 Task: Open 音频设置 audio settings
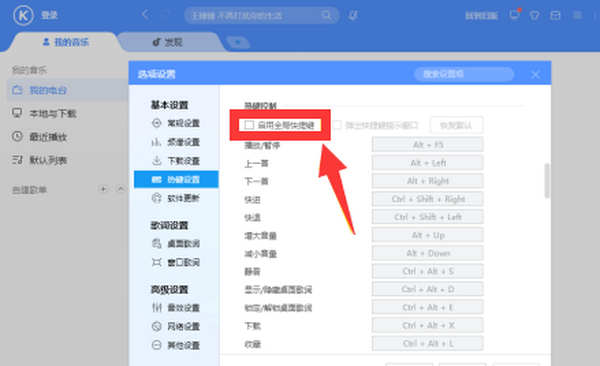tap(176, 142)
